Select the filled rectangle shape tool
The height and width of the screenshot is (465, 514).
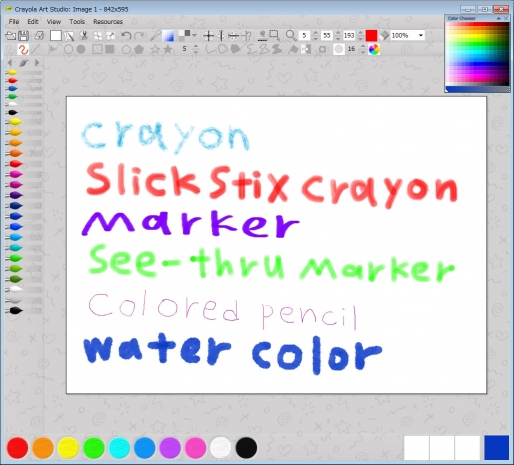coord(110,50)
